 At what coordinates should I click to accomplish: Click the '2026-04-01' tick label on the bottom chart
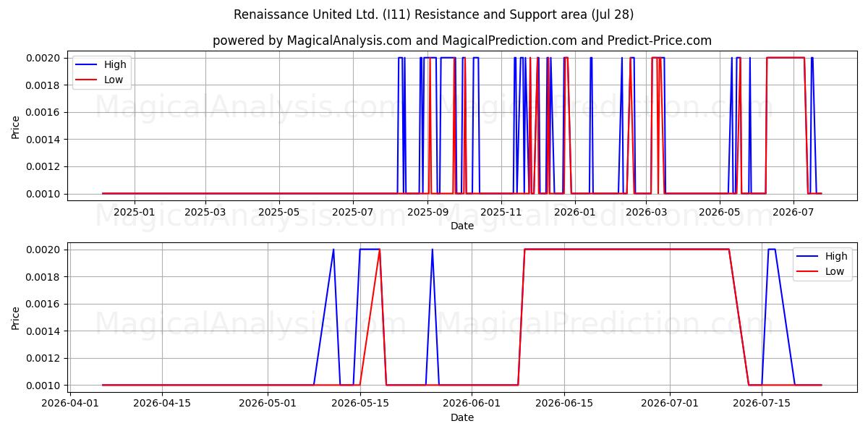(69, 404)
